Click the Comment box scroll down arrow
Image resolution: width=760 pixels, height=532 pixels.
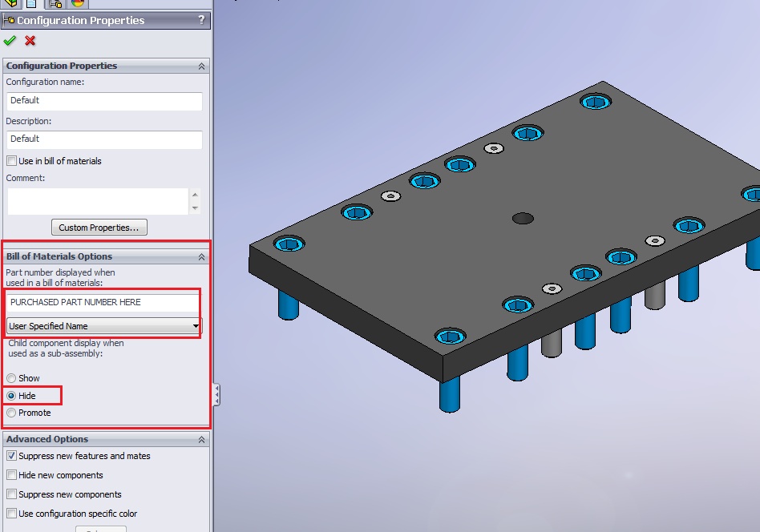tap(195, 208)
